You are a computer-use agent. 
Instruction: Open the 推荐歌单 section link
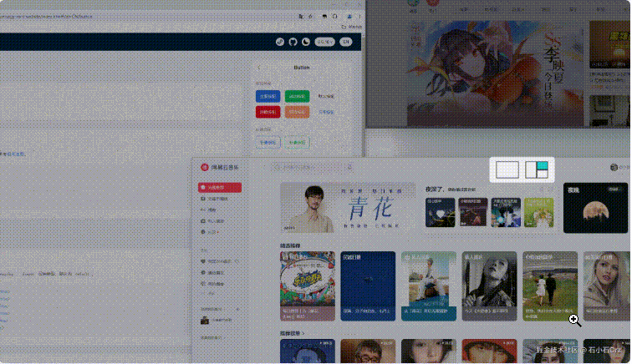(x=293, y=333)
